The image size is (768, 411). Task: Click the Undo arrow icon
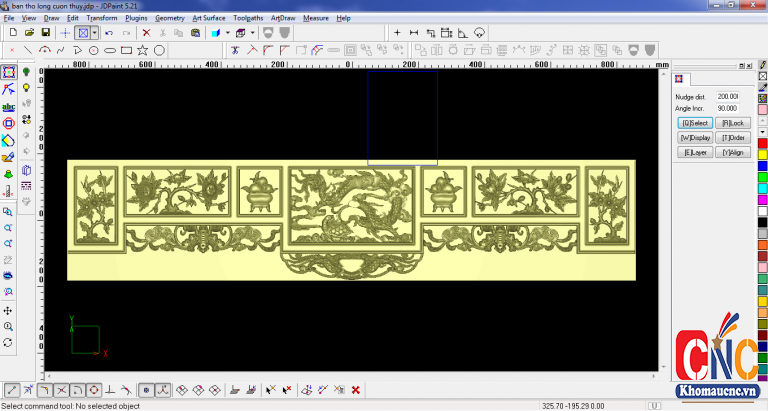click(x=109, y=33)
